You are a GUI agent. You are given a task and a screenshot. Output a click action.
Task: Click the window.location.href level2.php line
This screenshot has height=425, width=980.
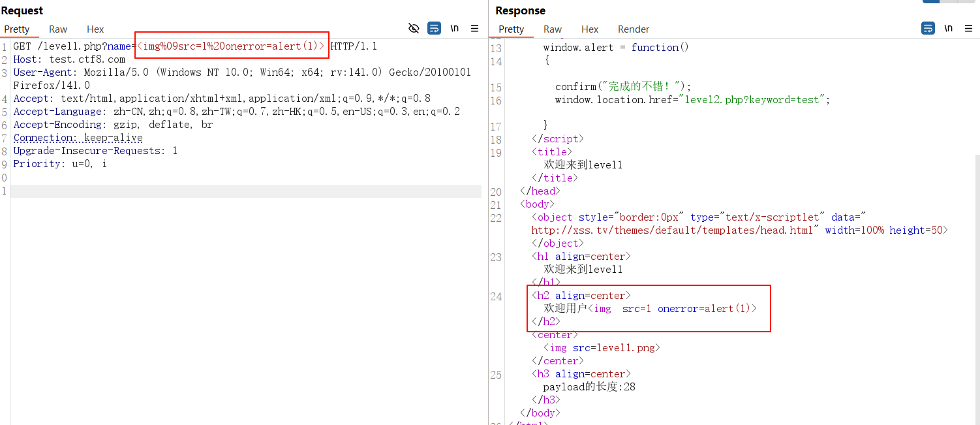coord(693,100)
